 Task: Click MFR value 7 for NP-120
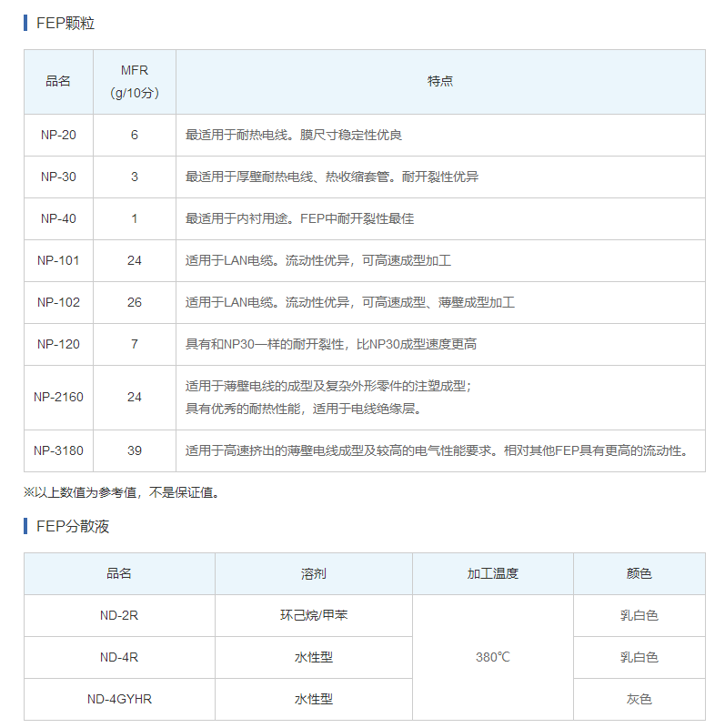(135, 344)
